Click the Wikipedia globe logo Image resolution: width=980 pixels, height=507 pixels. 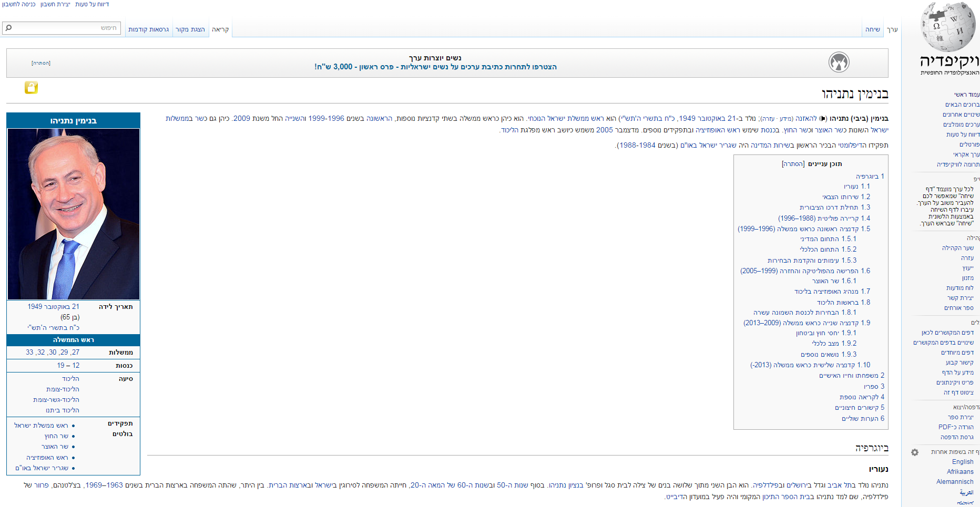tap(949, 27)
